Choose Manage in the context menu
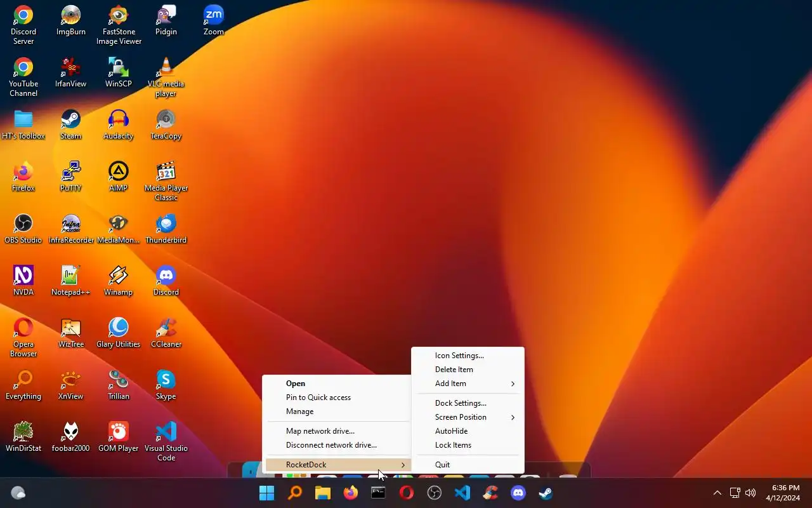 (x=337, y=411)
